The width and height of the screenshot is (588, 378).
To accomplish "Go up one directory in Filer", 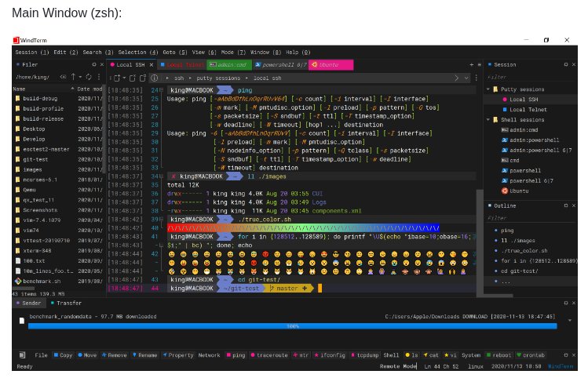I will (73, 77).
